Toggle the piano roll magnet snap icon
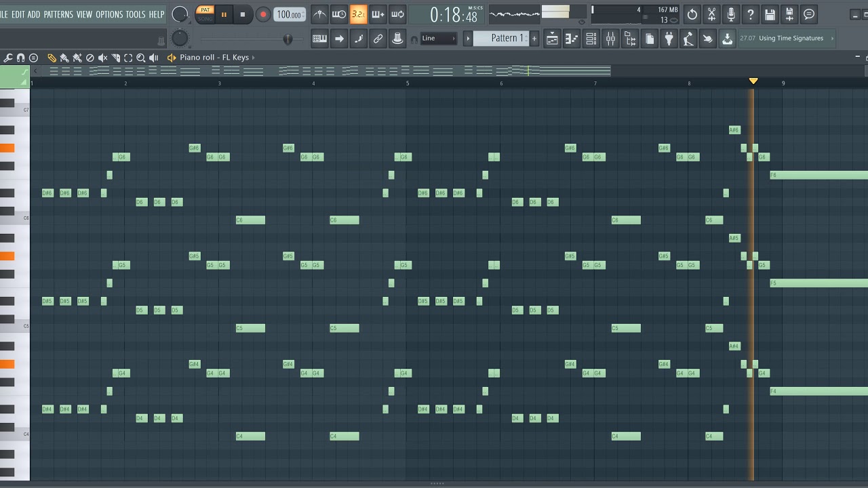This screenshot has width=868, height=488. point(21,58)
